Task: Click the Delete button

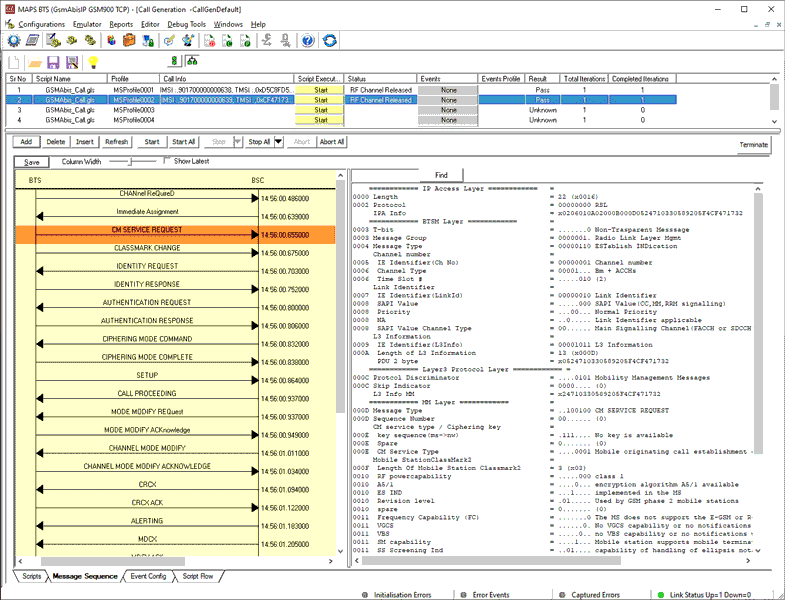Action: 56,142
